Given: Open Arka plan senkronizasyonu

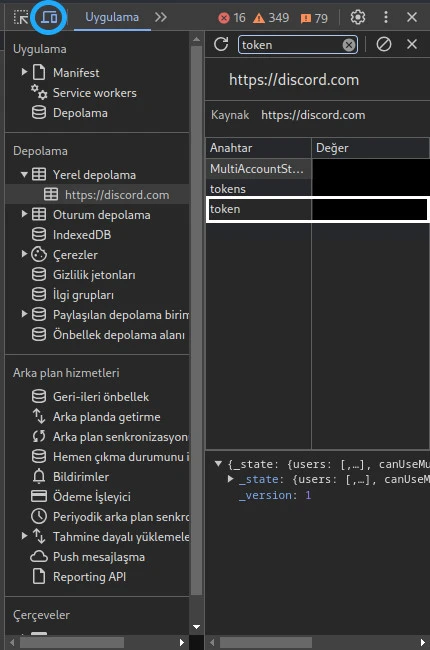Looking at the screenshot, I should point(120,437).
